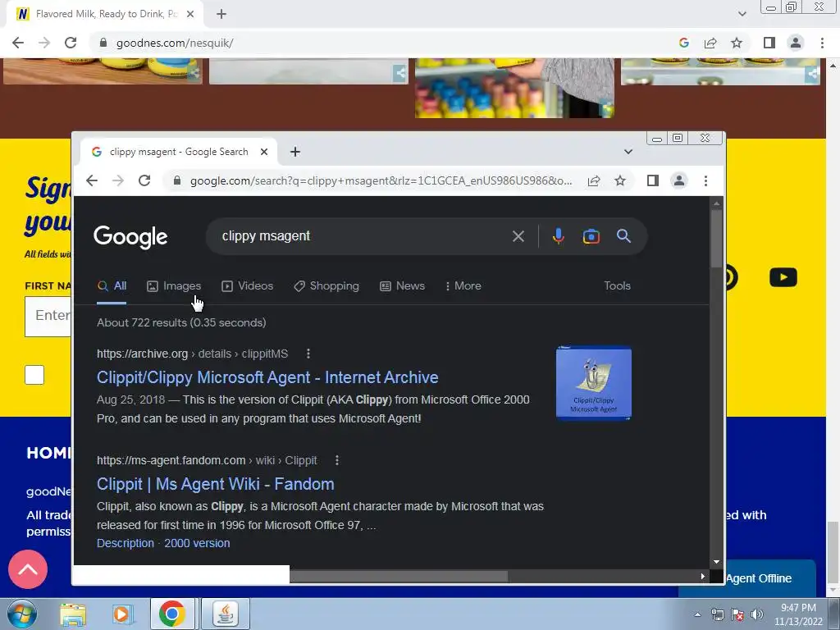The image size is (840, 630).
Task: Open the side panel in the goodnes.com window
Action: point(769,43)
